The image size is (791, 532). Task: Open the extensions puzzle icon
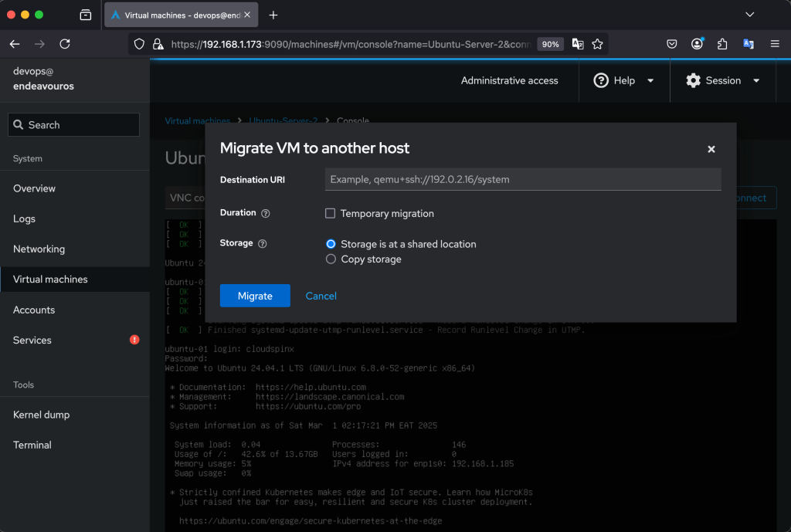pyautogui.click(x=722, y=44)
